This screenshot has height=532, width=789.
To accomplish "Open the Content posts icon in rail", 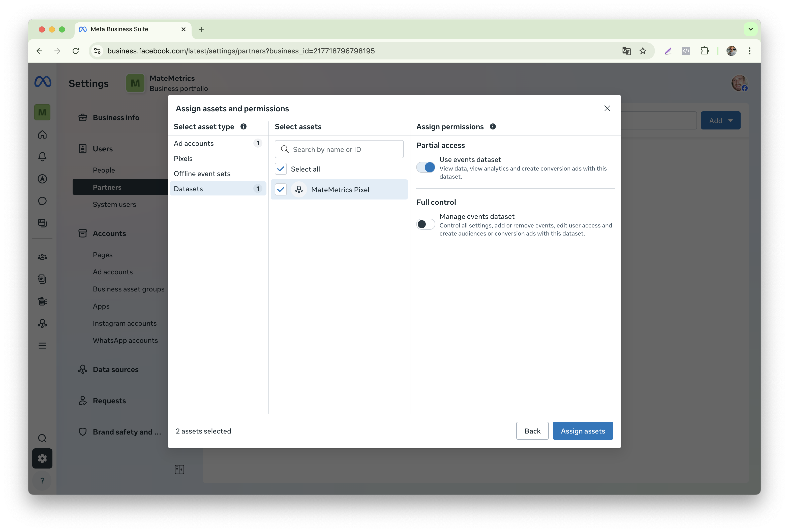I will (x=42, y=223).
